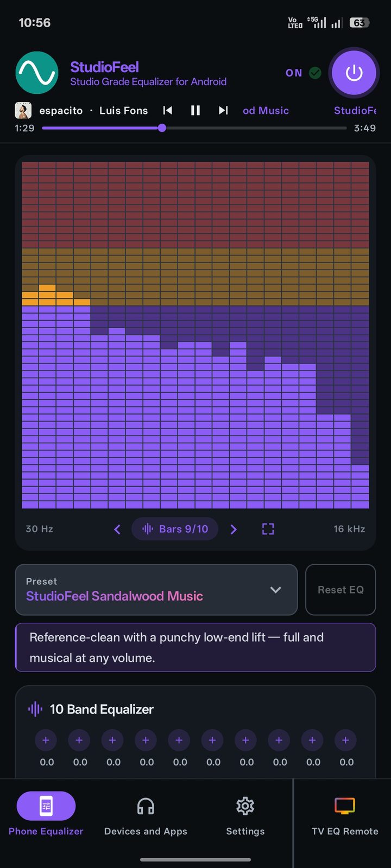Seek using the song progress slider
This screenshot has width=391, height=868.
[x=194, y=128]
